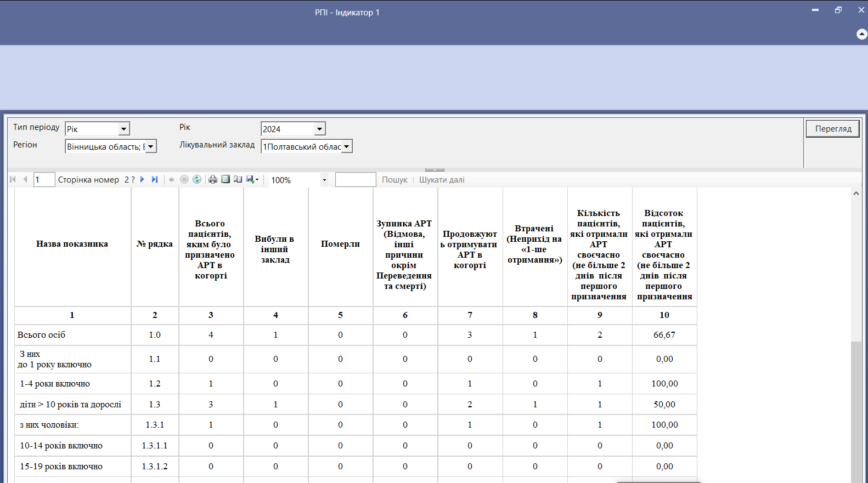Focus the search text field
The height and width of the screenshot is (483, 868).
click(x=356, y=179)
